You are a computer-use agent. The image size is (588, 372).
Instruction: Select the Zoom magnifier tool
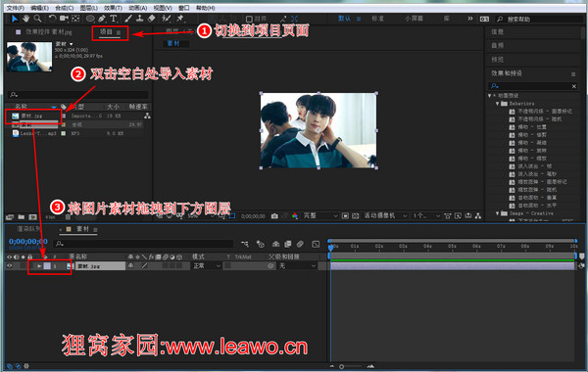coord(37,19)
